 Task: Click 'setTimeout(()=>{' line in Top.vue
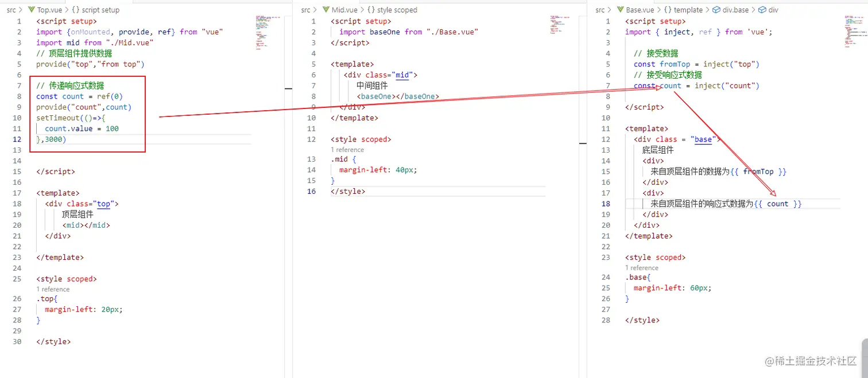[71, 118]
